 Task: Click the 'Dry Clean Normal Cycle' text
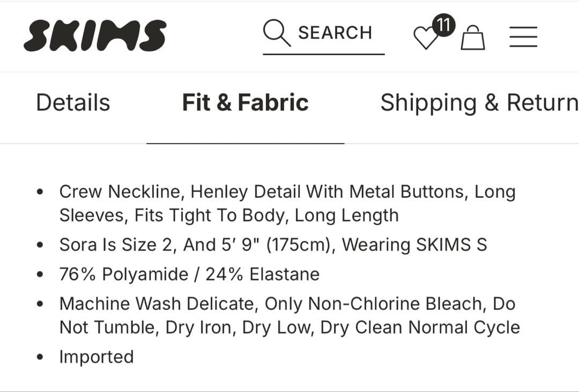(x=420, y=327)
